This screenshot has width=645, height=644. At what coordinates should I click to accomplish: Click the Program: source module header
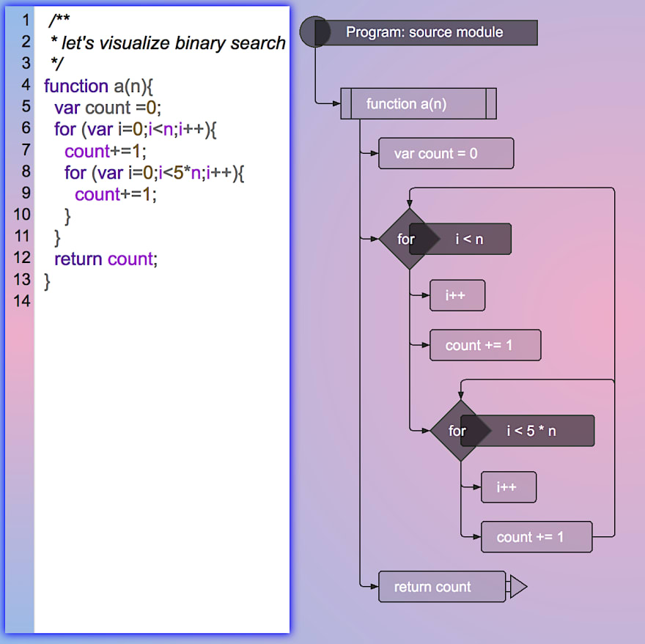(426, 32)
